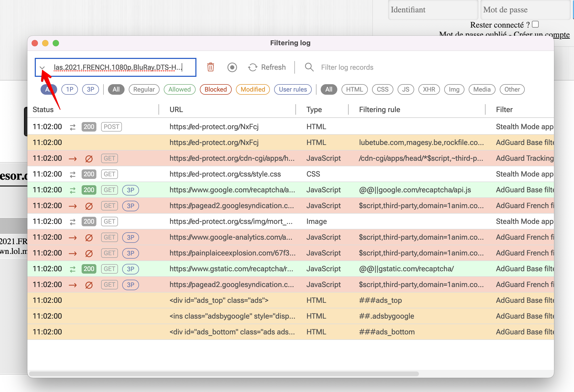Click the exchange arrows icon beside the POST request

(72, 127)
